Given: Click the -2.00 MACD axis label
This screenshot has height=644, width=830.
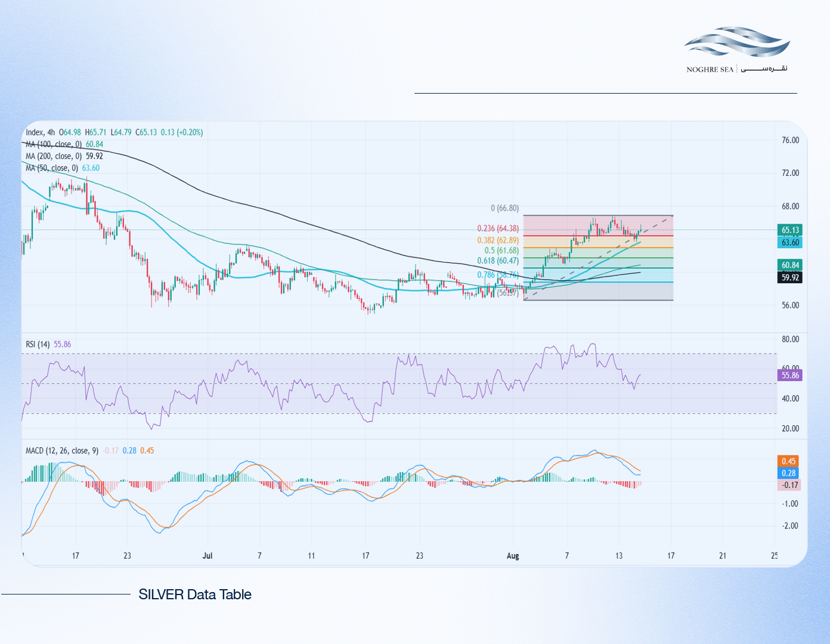Looking at the screenshot, I should (791, 526).
